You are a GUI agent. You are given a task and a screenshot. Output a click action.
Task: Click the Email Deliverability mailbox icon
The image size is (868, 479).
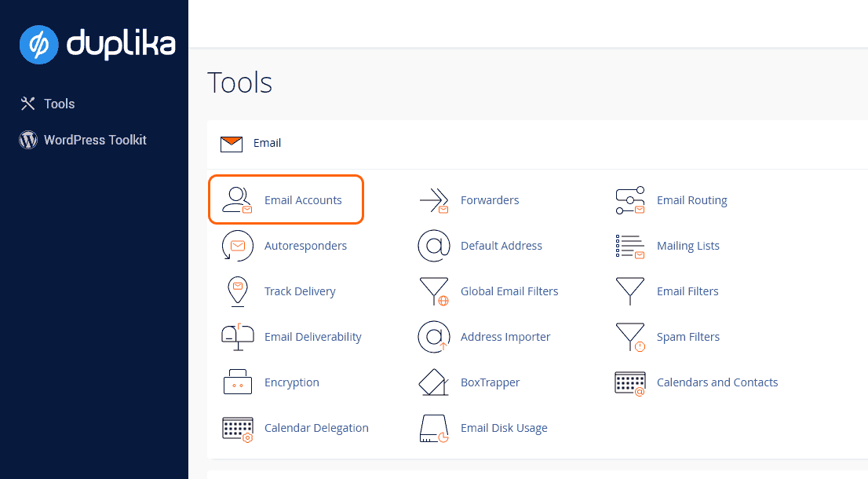[x=237, y=337]
